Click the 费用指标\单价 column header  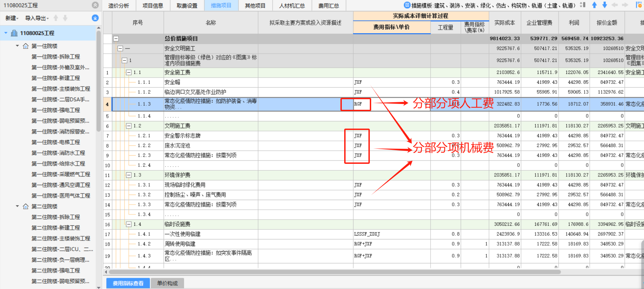pyautogui.click(x=392, y=27)
